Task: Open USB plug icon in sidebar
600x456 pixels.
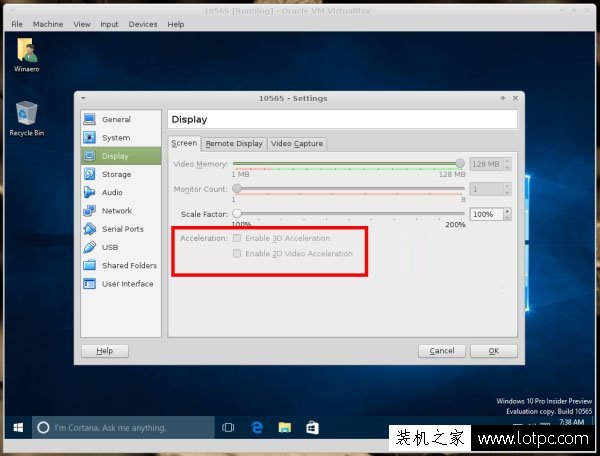Action: tap(90, 247)
